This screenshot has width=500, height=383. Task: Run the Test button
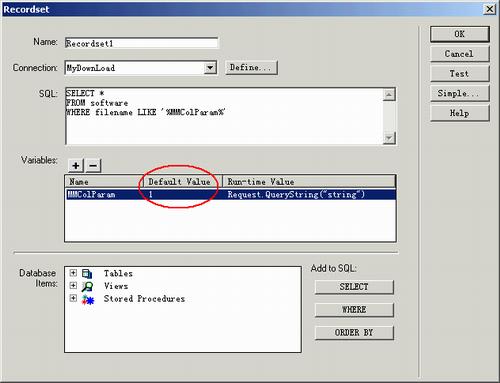tap(460, 74)
